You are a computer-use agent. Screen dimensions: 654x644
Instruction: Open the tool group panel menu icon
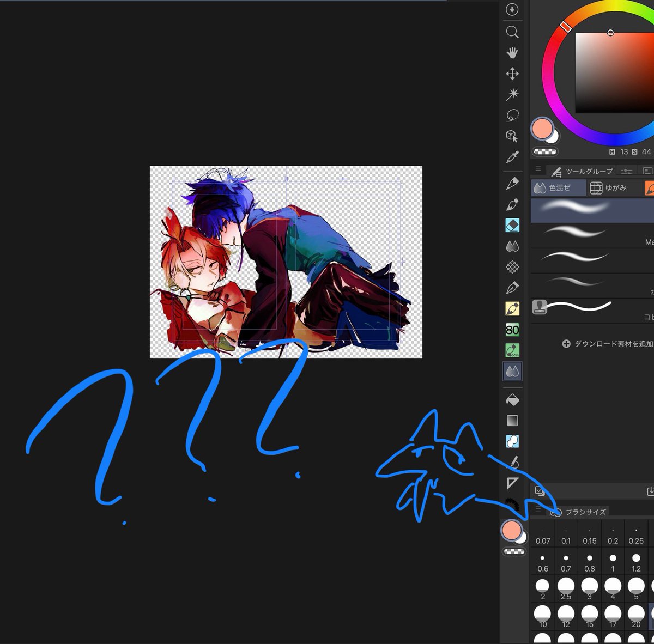point(538,169)
